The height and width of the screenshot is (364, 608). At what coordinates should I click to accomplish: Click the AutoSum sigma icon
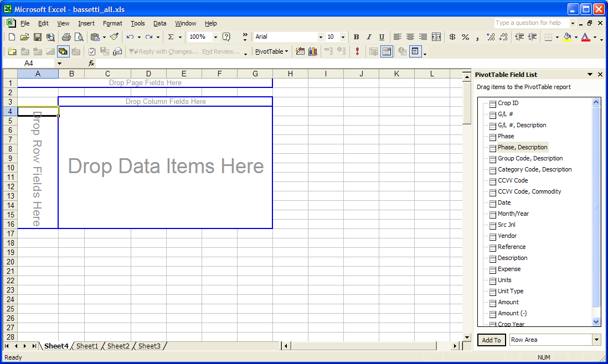[171, 37]
